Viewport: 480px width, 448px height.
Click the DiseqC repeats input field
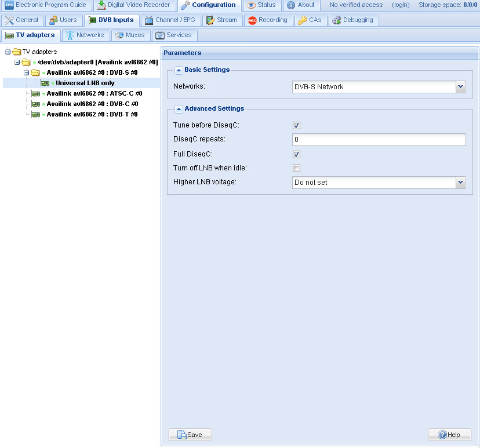(379, 140)
